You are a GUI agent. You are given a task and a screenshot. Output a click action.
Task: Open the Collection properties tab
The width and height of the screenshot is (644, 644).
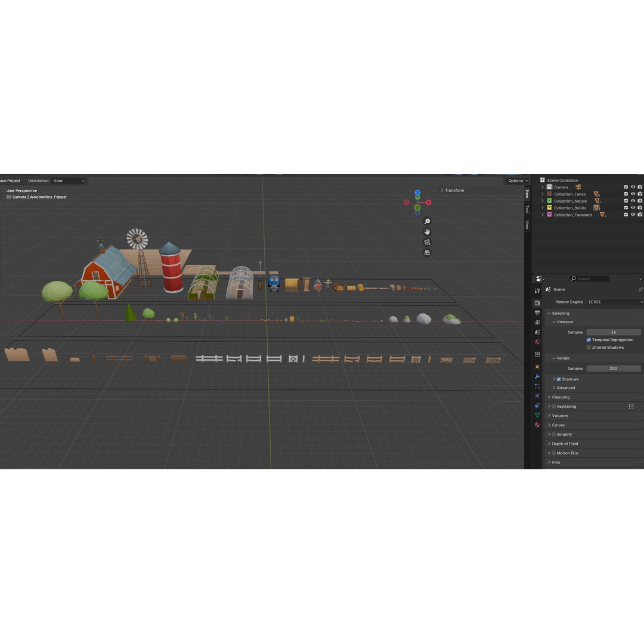(x=537, y=354)
